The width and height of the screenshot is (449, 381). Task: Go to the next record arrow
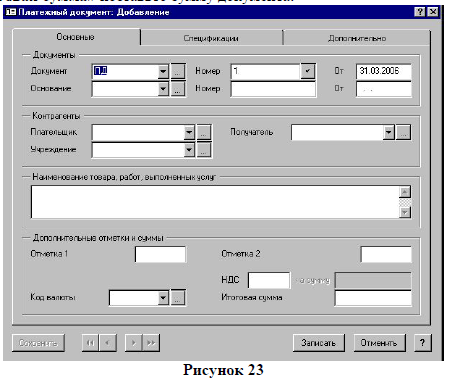click(134, 343)
